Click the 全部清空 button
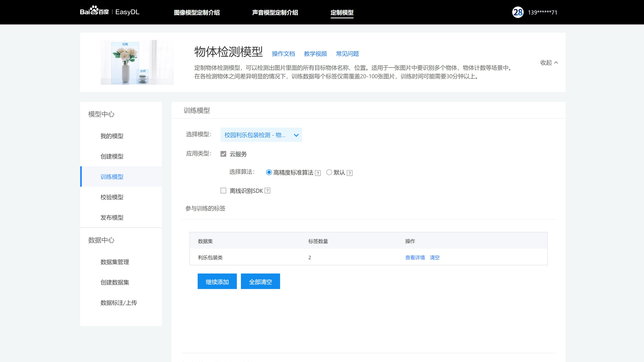 (x=260, y=282)
